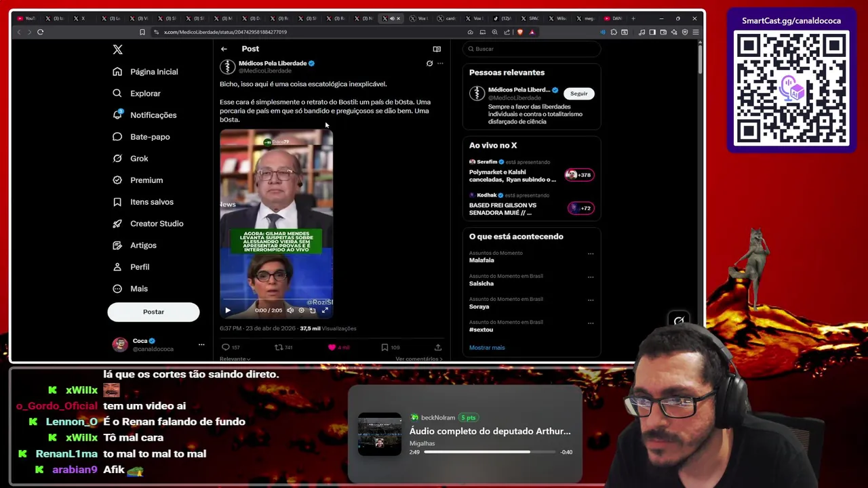Open Notificações in sidebar
This screenshot has width=868, height=488.
pyautogui.click(x=144, y=115)
